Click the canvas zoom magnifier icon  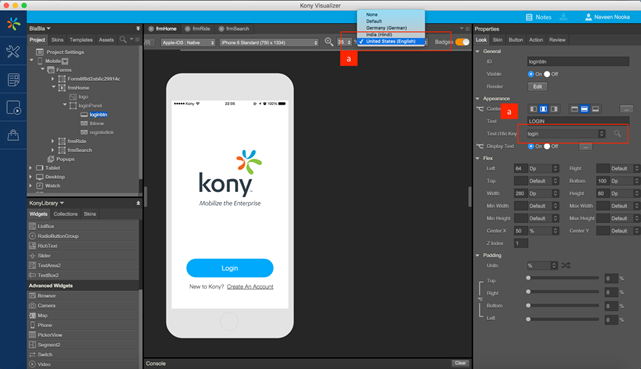329,42
